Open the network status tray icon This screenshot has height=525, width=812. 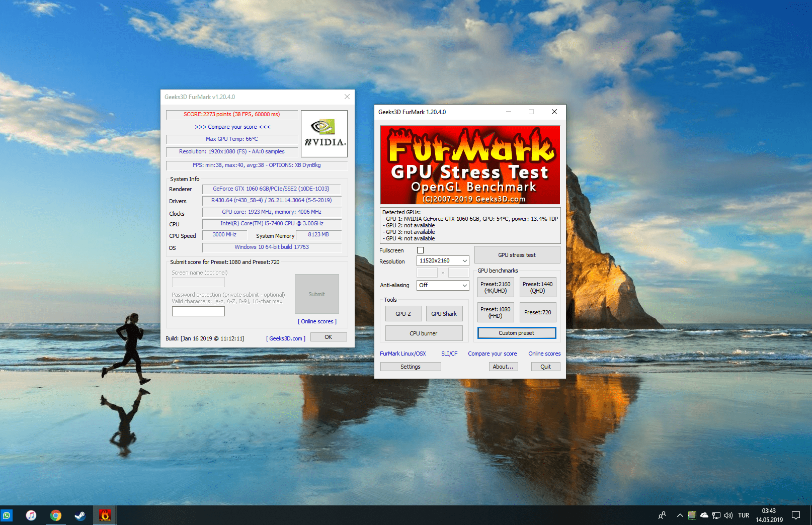[x=716, y=515]
